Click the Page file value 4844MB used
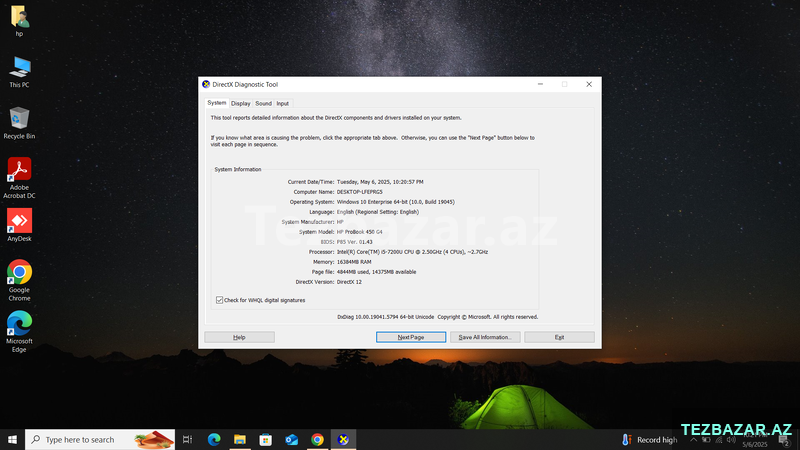This screenshot has width=800, height=450. point(377,272)
